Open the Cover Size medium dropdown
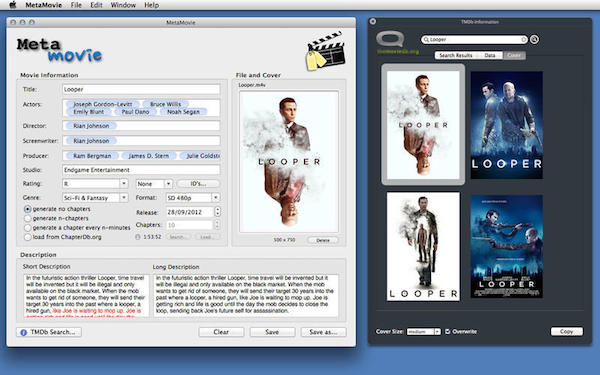Screen dimensions: 600x375 (424, 331)
